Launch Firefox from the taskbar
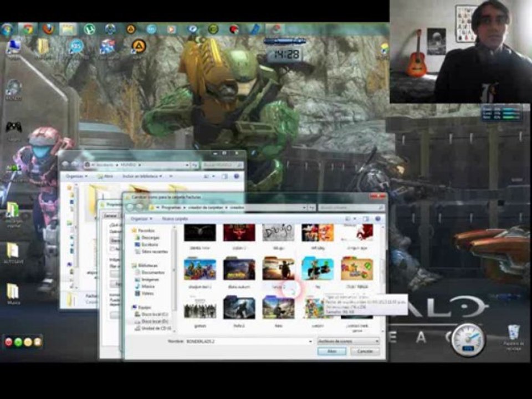Viewport: 532px width, 399px height. (48, 29)
